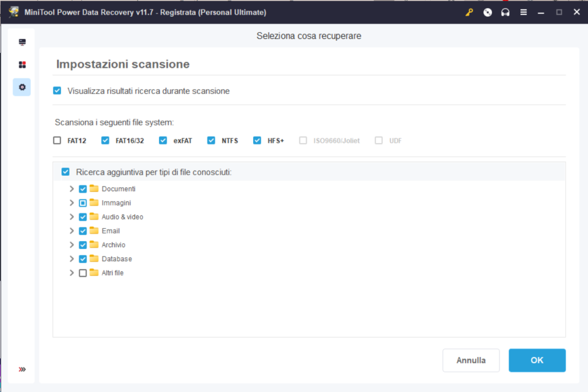Toggle Visualizza risultati ricerca durante scansione checkbox
This screenshot has width=588, height=392.
click(x=57, y=91)
